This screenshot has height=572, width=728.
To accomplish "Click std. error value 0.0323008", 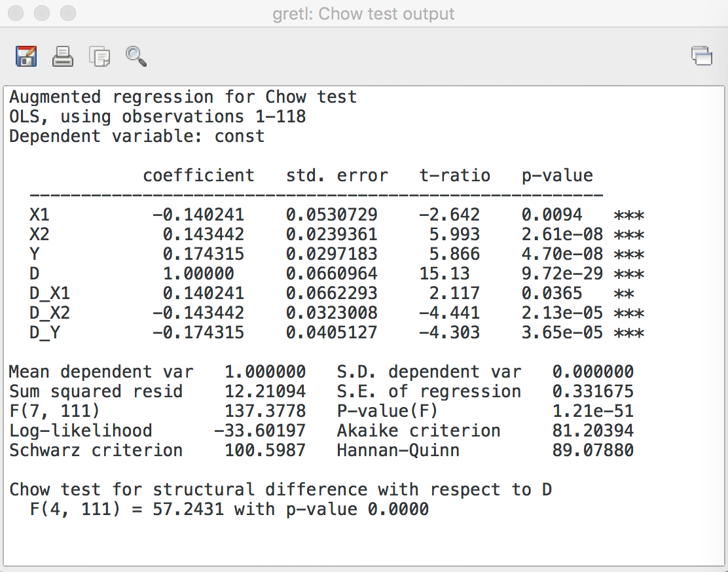I will pos(331,313).
